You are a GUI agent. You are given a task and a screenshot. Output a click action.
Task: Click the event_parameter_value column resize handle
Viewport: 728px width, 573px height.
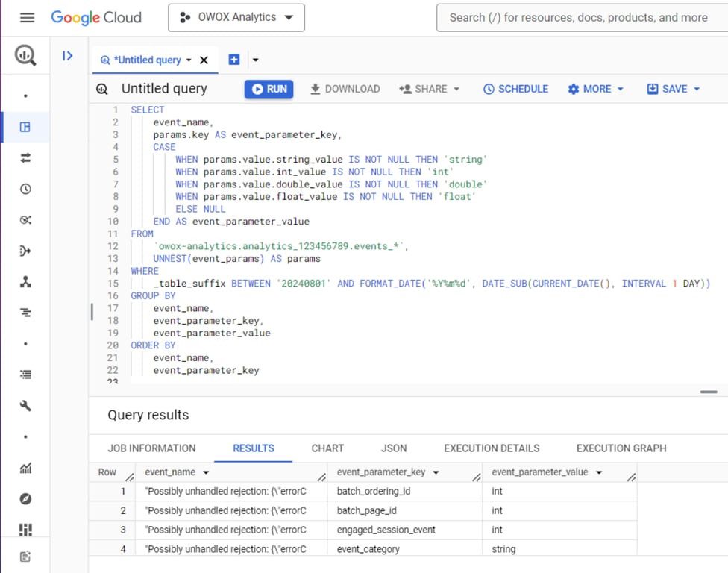tap(631, 477)
